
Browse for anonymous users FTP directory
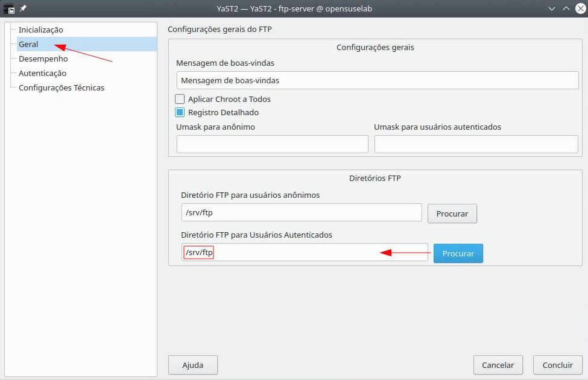point(452,214)
